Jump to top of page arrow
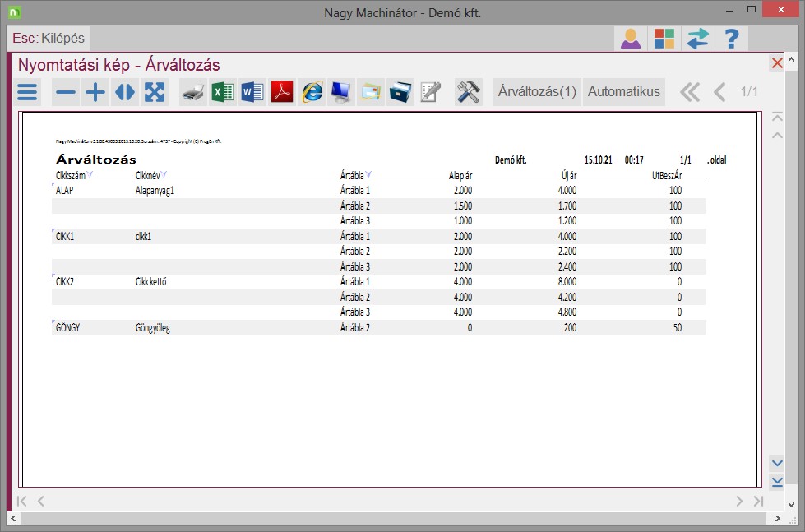This screenshot has height=532, width=805. pyautogui.click(x=777, y=118)
